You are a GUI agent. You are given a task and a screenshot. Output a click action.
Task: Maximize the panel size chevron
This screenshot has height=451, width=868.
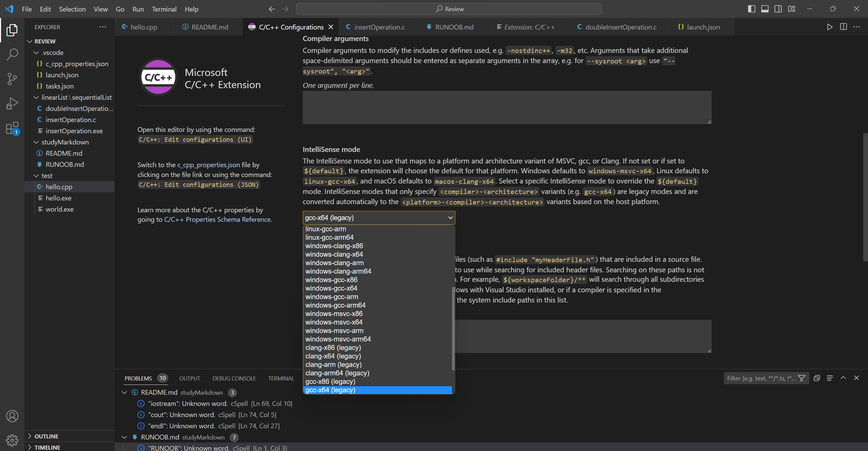pyautogui.click(x=843, y=378)
